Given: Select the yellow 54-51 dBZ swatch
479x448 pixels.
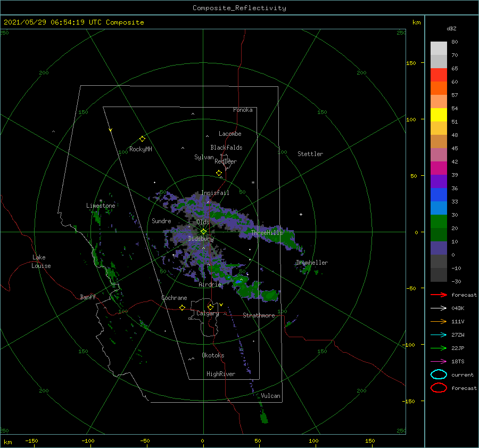Looking at the screenshot, I should pos(439,115).
